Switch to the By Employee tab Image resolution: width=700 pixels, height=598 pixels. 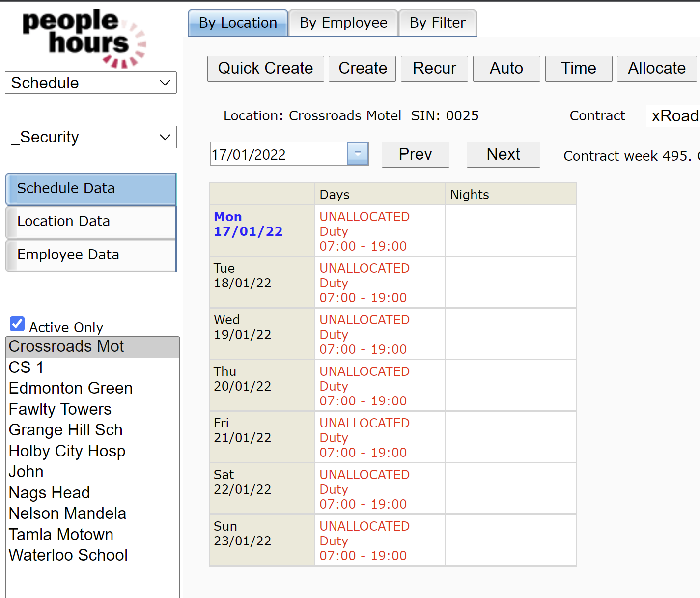coord(343,23)
